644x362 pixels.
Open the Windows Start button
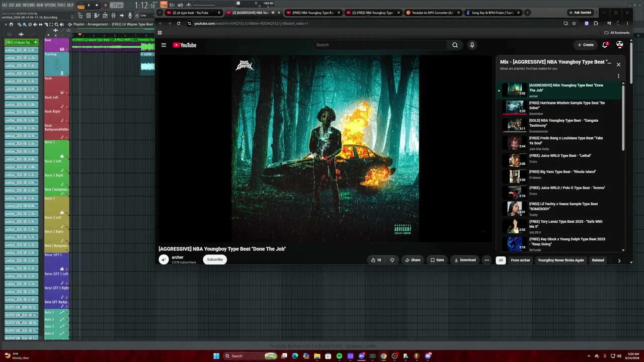pos(216,356)
